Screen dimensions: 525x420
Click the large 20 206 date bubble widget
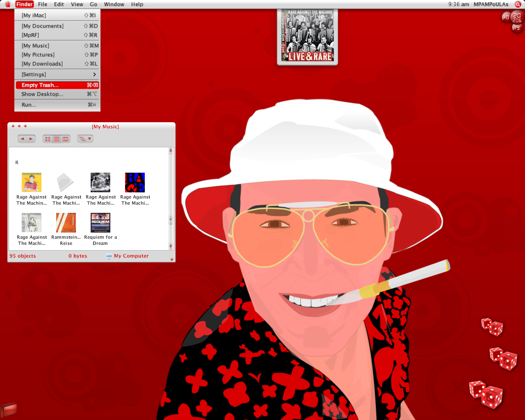point(517,17)
